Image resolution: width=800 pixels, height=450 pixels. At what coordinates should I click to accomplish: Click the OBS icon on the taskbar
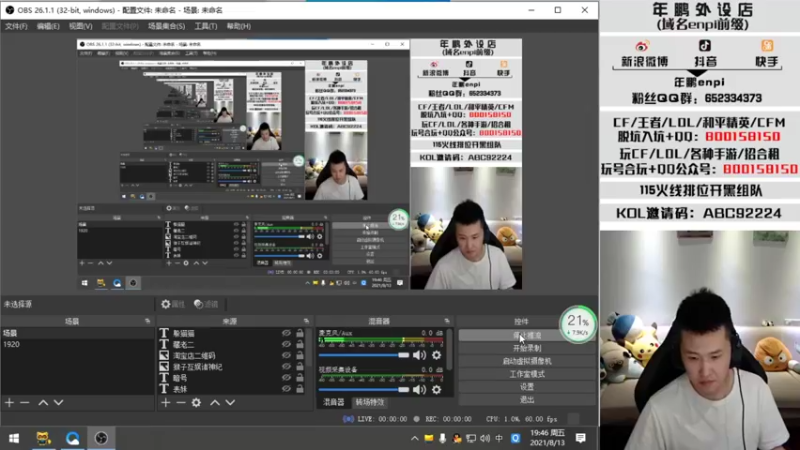101,438
